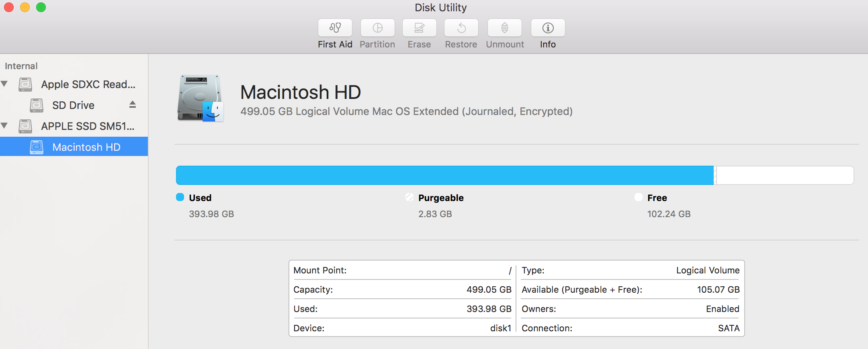Run First Aid on the disk
The width and height of the screenshot is (868, 349).
(x=335, y=28)
